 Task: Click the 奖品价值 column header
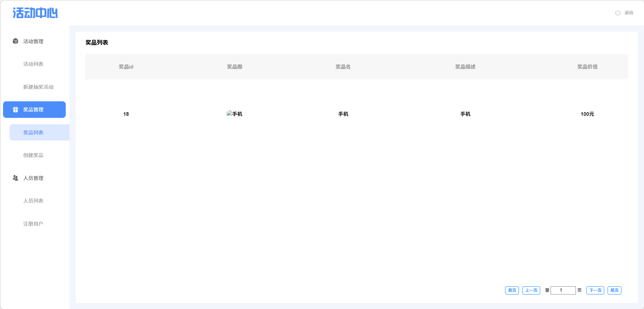[x=587, y=67]
